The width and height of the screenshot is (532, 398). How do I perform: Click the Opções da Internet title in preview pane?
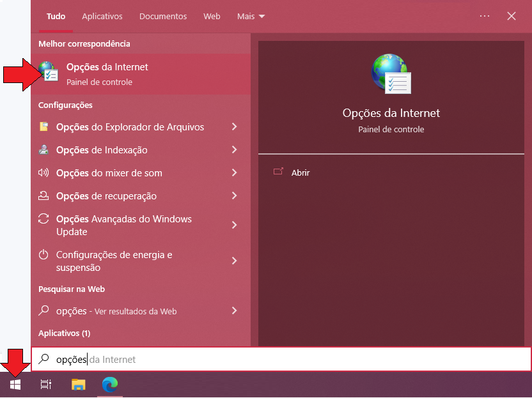tap(391, 113)
